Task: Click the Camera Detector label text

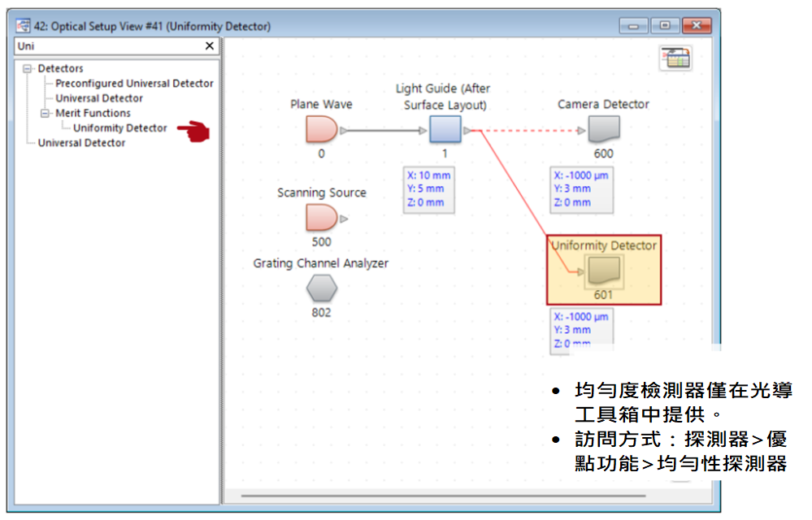Action: 603,104
